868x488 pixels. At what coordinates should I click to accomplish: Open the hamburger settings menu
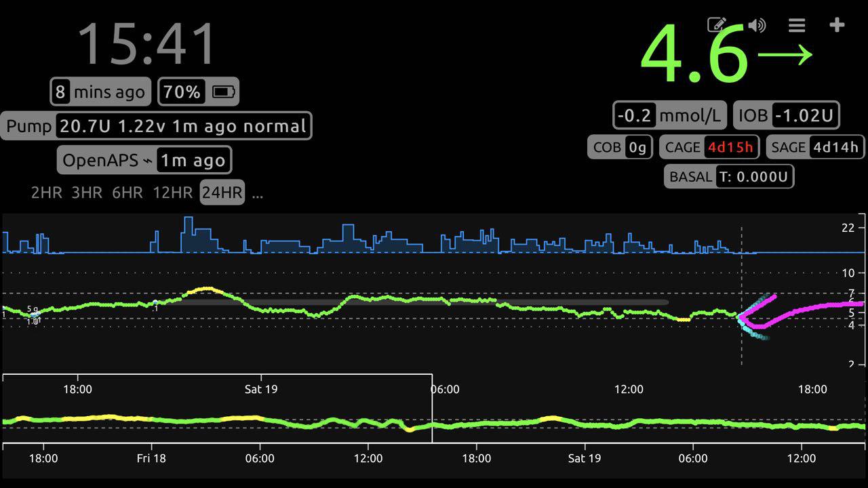[797, 25]
